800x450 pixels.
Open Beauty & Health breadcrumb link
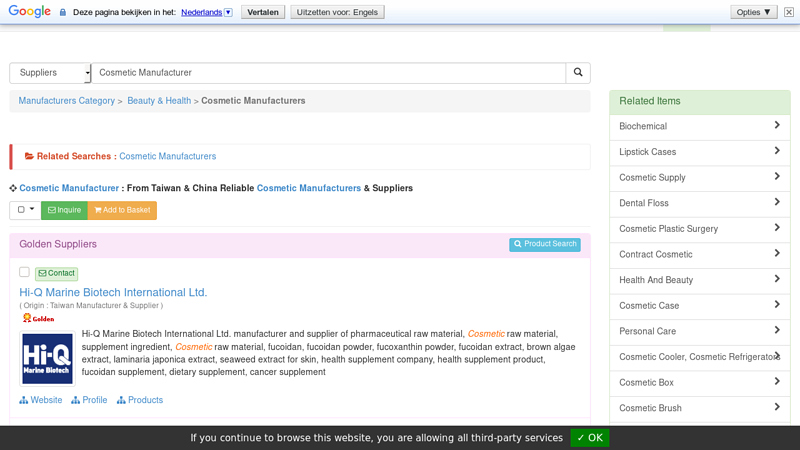click(x=159, y=101)
